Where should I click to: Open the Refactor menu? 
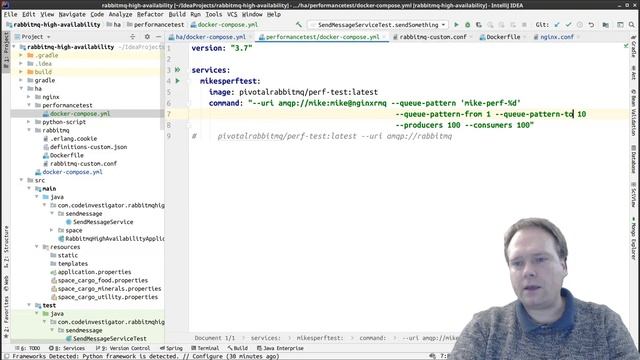pyautogui.click(x=150, y=14)
